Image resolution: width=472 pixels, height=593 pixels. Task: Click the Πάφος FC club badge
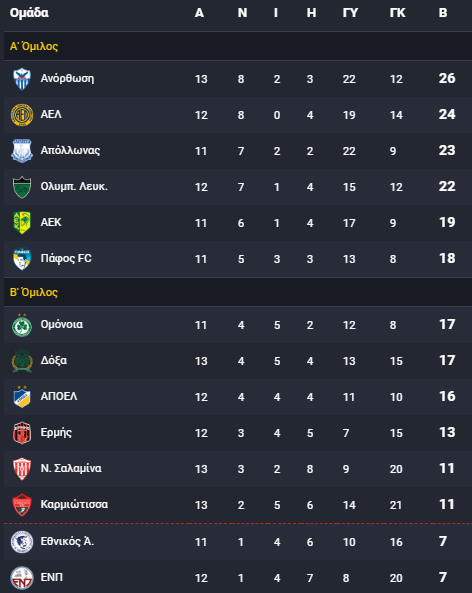click(22, 259)
